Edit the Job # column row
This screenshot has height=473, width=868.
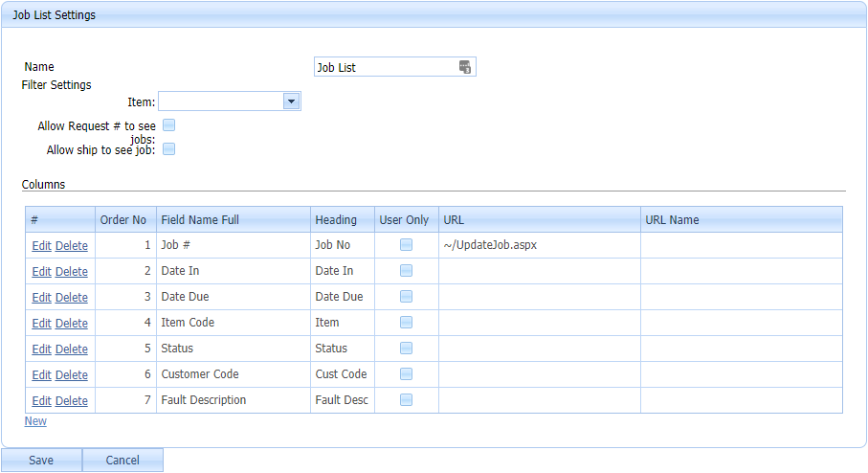point(41,246)
